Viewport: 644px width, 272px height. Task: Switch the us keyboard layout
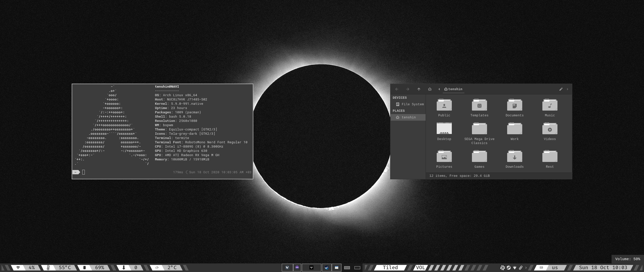[x=555, y=268]
